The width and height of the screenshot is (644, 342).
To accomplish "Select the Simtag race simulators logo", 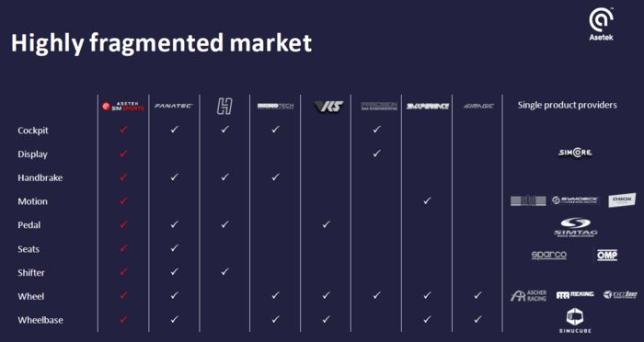I will (x=575, y=227).
